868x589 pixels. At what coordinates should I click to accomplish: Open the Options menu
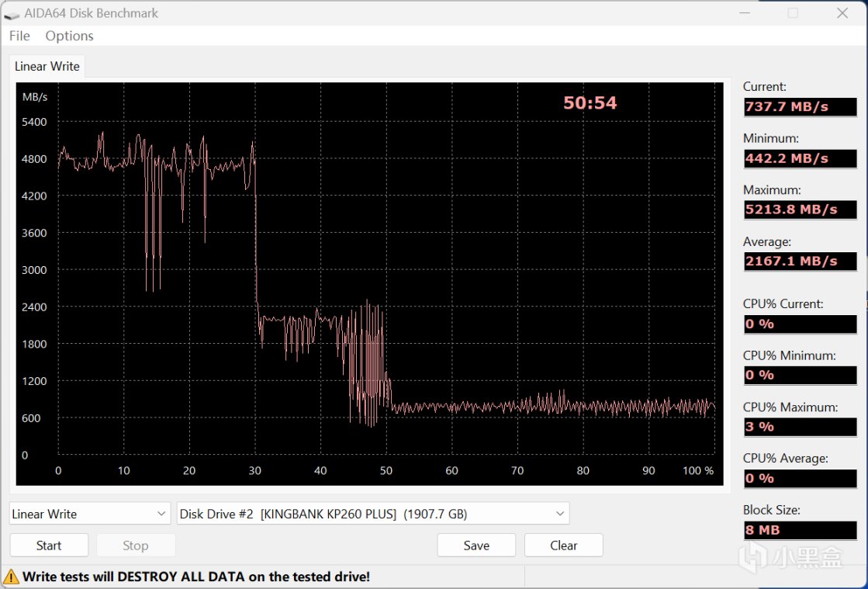pos(69,36)
